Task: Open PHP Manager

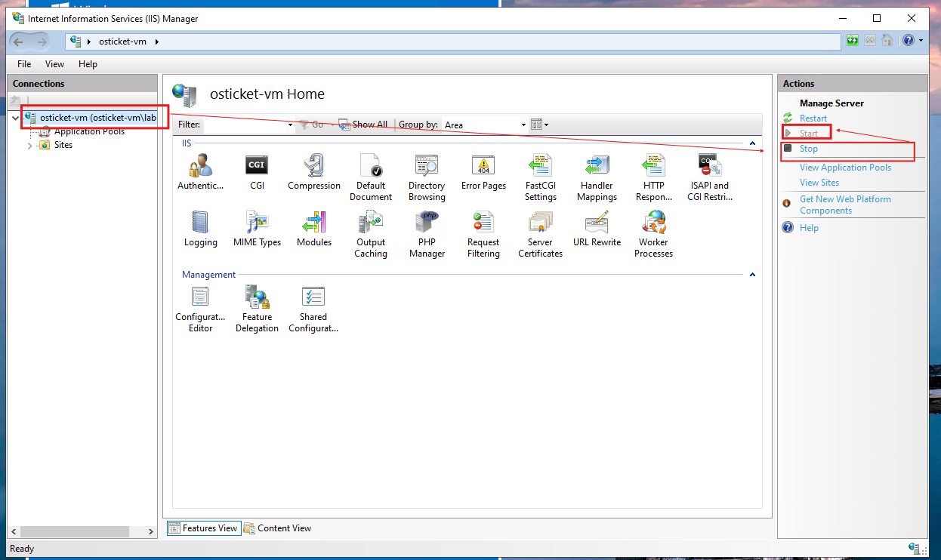Action: 427,235
